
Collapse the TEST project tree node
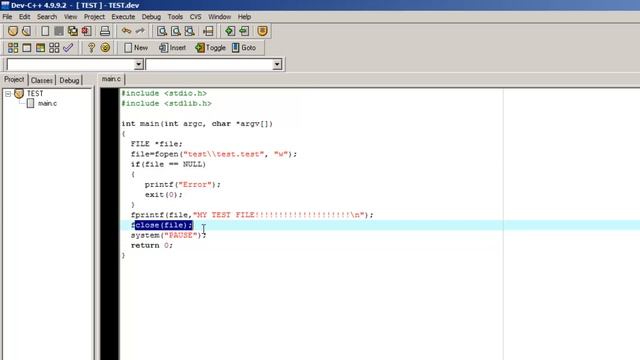tap(8, 94)
